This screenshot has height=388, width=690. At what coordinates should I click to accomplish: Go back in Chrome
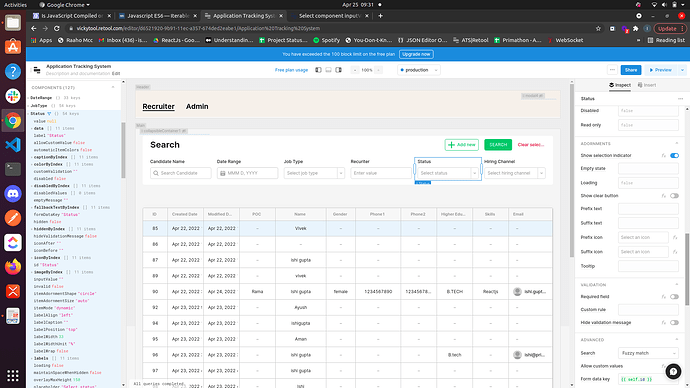pyautogui.click(x=34, y=28)
